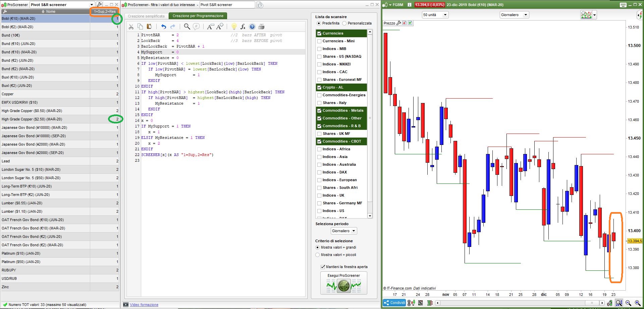Open the 50 unità dropdown on chart
644x309 pixels.
click(x=435, y=15)
